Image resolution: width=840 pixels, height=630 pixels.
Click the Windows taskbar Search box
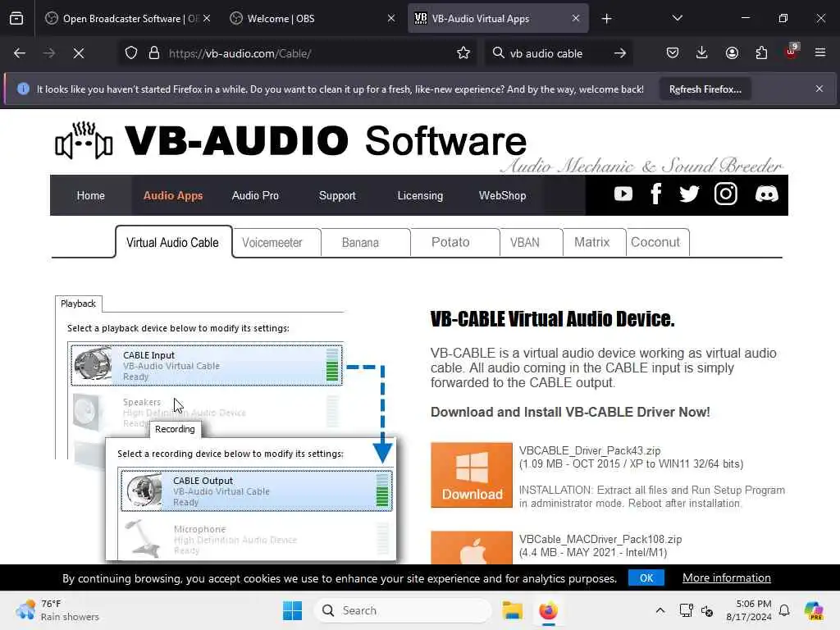(403, 610)
